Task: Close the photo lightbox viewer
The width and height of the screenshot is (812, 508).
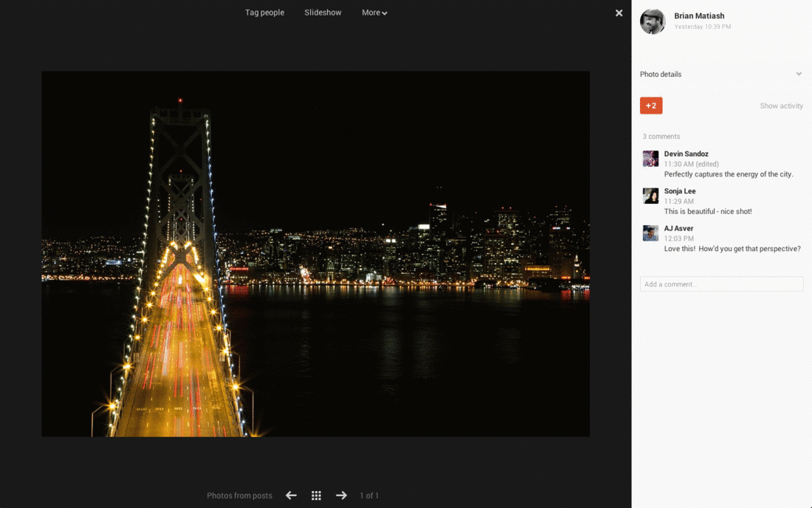Action: [619, 13]
